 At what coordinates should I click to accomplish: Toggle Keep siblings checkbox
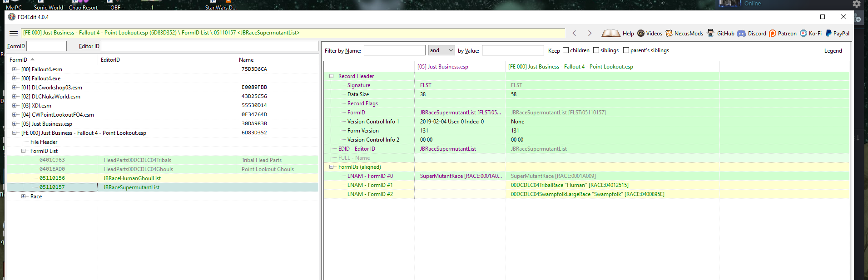596,50
